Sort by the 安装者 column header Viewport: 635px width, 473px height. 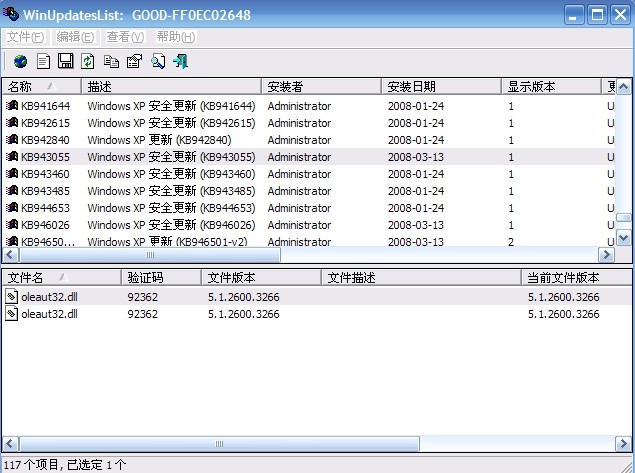(x=322, y=87)
